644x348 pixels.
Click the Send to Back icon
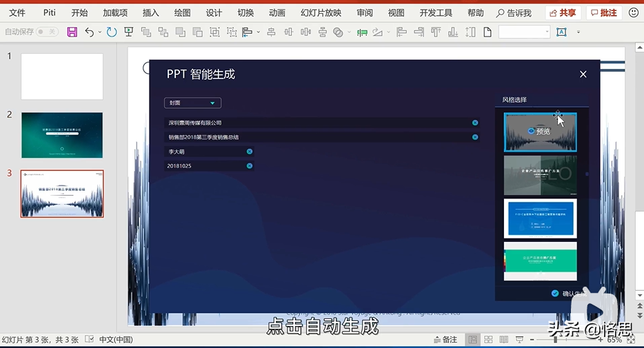click(x=198, y=32)
